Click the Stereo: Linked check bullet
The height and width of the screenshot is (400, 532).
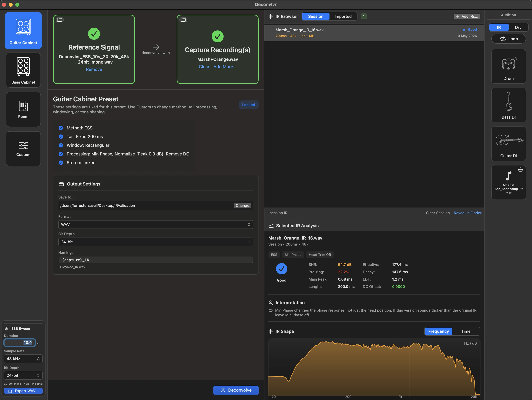click(61, 162)
